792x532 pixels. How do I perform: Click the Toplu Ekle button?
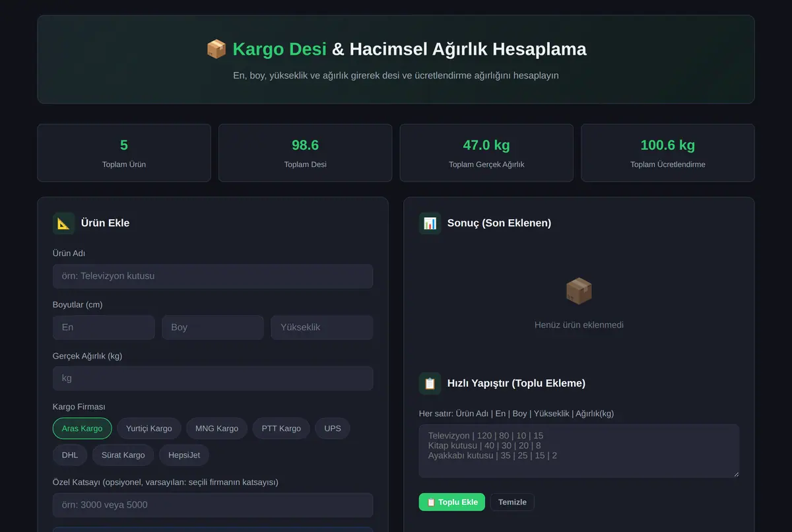(452, 502)
